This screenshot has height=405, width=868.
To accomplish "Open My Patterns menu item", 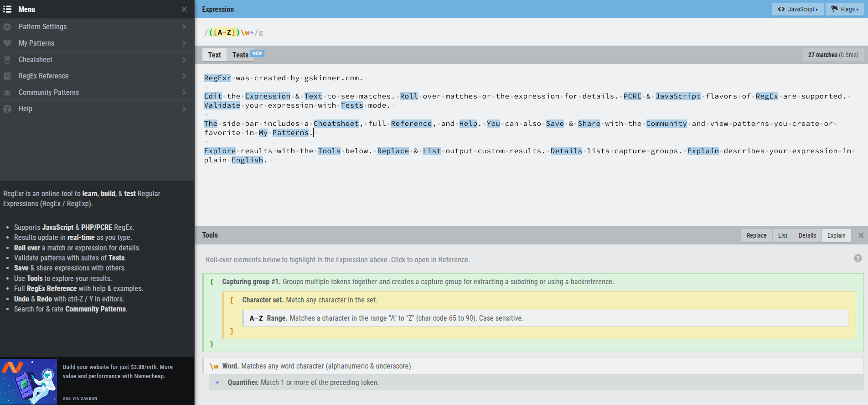I will pyautogui.click(x=97, y=43).
